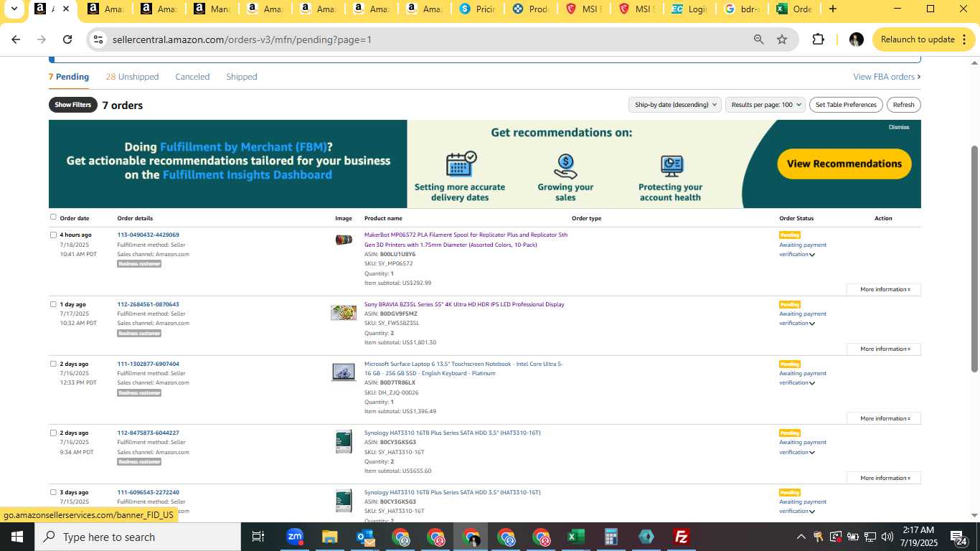
Task: Open FileZilla from the taskbar
Action: pos(682,537)
